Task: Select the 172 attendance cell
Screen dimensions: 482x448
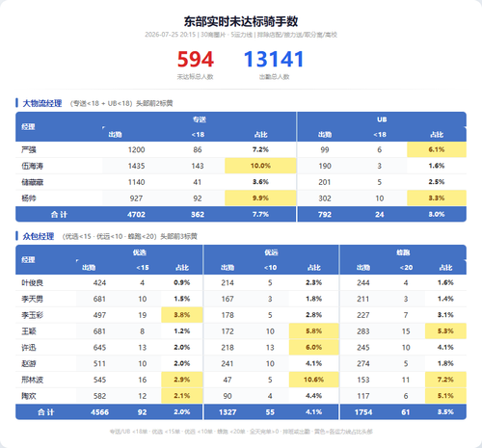Action: 228,331
